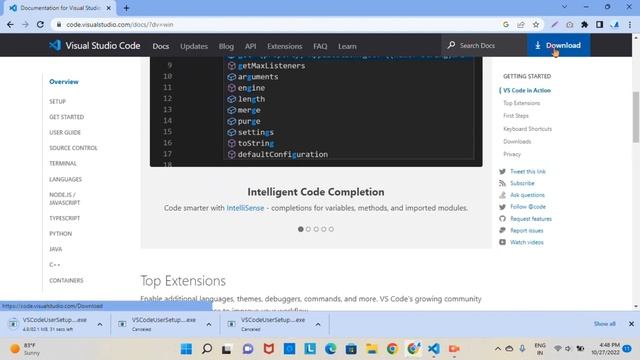Open the browser extensions puzzle icon
640x360 pixels.
584,24
